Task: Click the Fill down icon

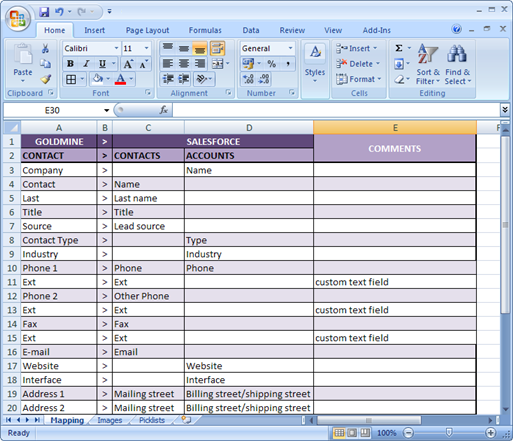Action: (x=399, y=63)
